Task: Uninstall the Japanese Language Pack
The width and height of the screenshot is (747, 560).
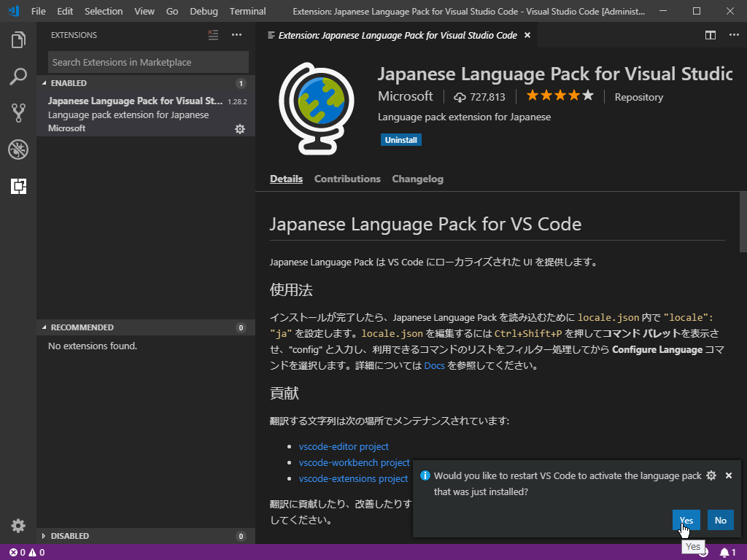Action: pyautogui.click(x=400, y=139)
